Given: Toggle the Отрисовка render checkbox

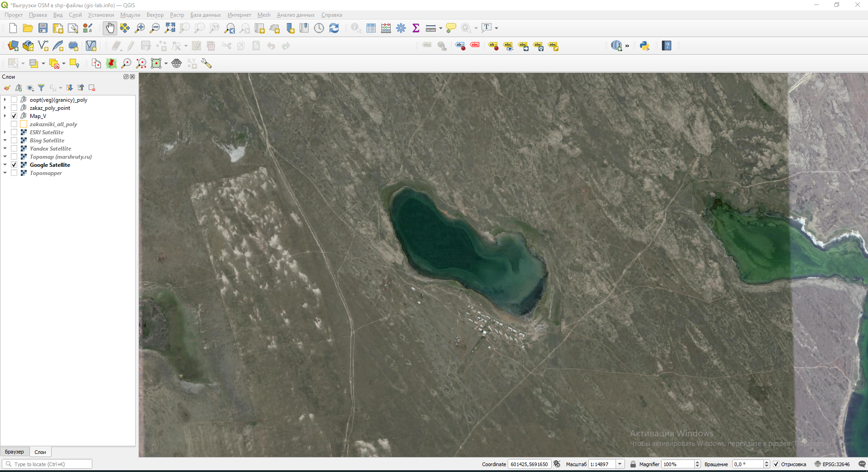Looking at the screenshot, I should tap(776, 464).
